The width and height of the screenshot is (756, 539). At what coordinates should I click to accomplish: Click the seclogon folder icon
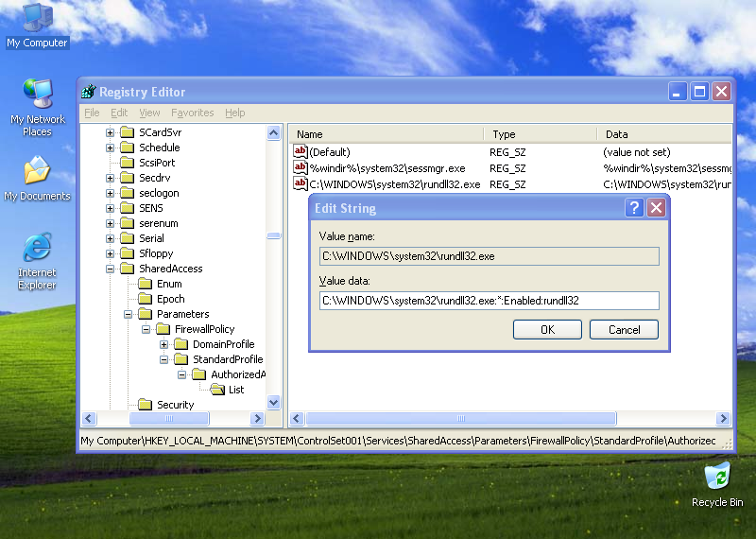pyautogui.click(x=128, y=193)
